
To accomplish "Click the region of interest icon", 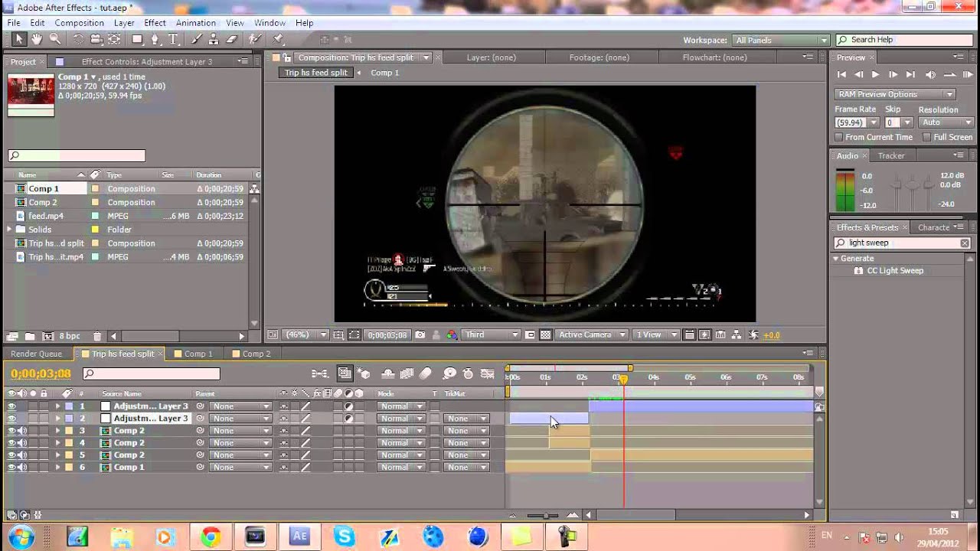I will (x=530, y=334).
